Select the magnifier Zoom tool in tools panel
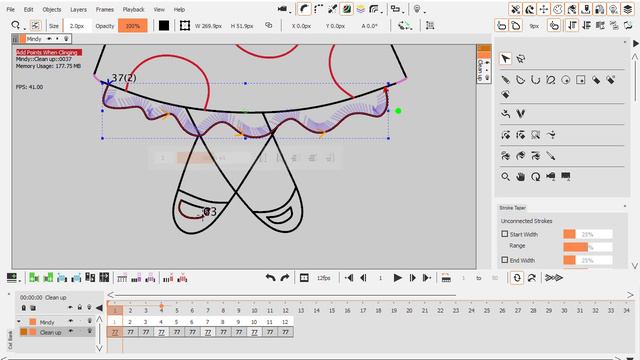 pyautogui.click(x=505, y=177)
